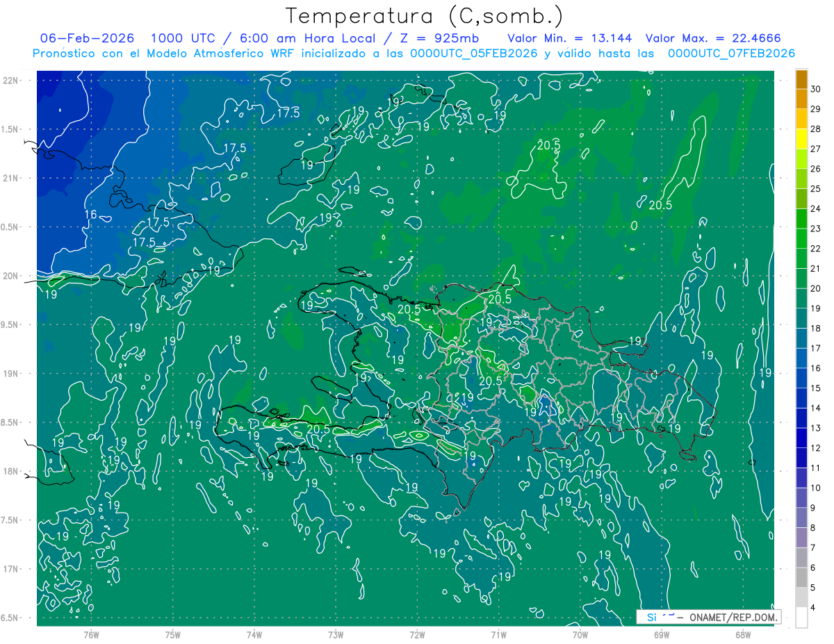Click the "18N" latitude axis label
Screen dimensions: 834x644
[x=10, y=472]
